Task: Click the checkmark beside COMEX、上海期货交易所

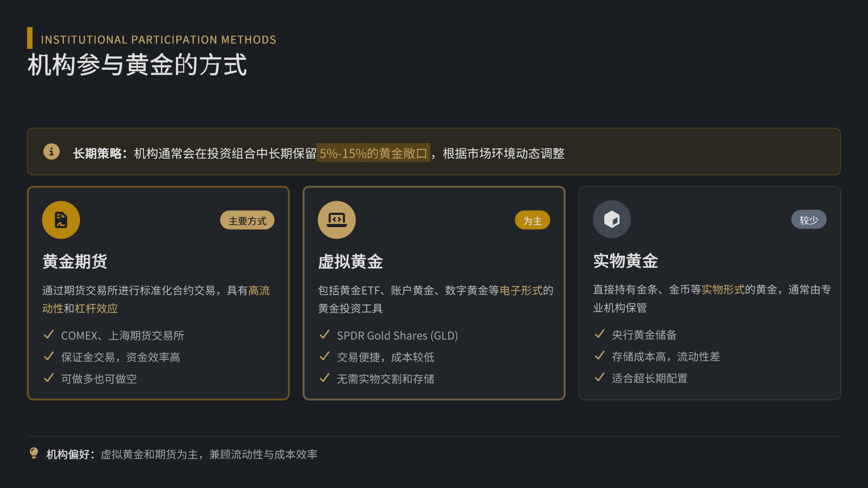Action: [x=49, y=335]
